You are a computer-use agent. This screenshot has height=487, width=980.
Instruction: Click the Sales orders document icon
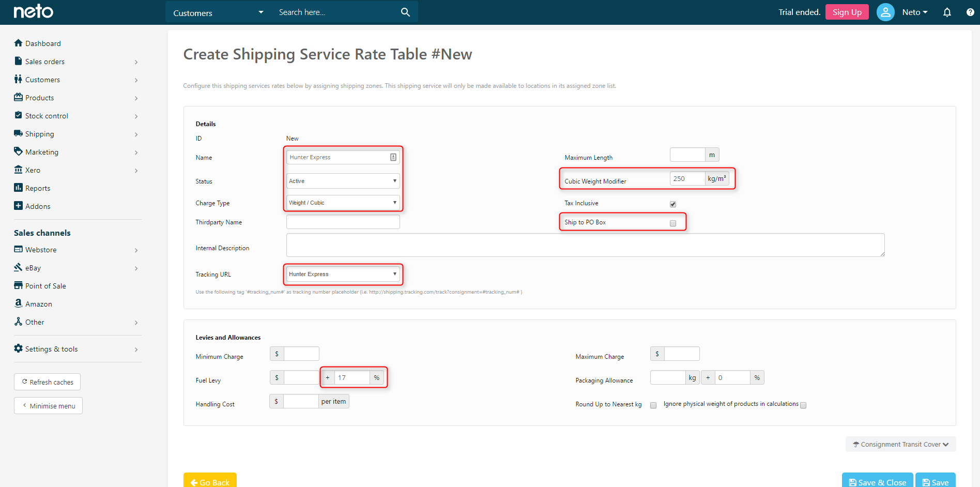[x=19, y=61]
